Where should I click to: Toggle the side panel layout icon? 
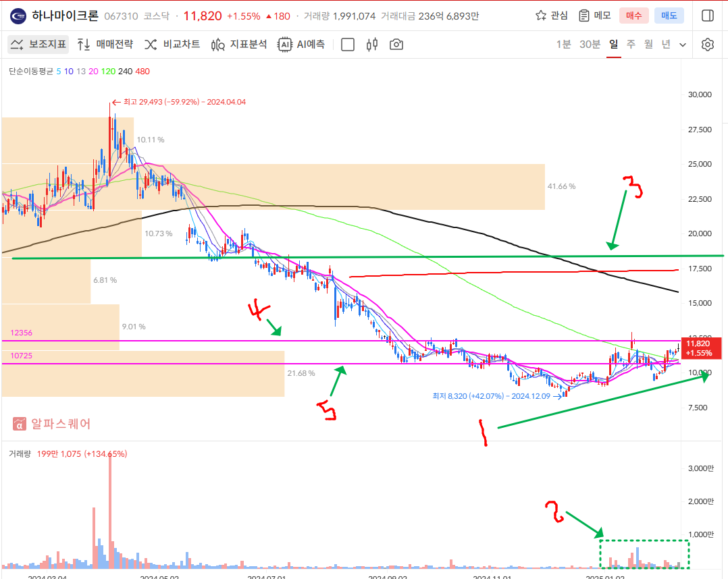click(x=708, y=16)
